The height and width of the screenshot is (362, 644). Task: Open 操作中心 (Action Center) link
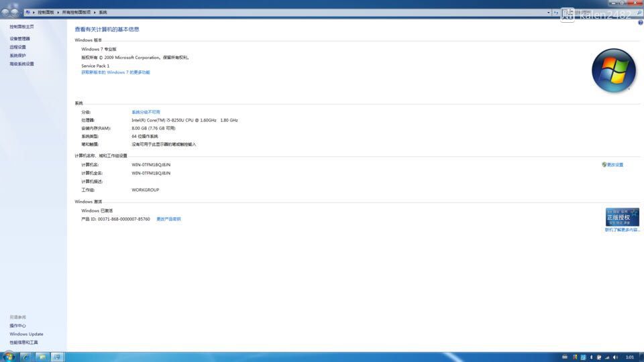click(x=17, y=326)
